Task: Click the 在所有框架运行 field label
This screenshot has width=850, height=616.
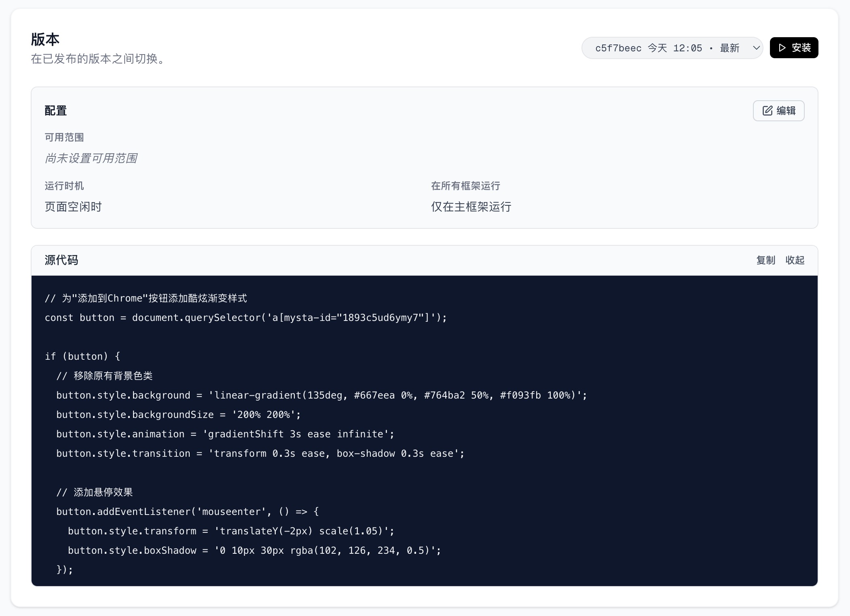Action: [x=465, y=186]
